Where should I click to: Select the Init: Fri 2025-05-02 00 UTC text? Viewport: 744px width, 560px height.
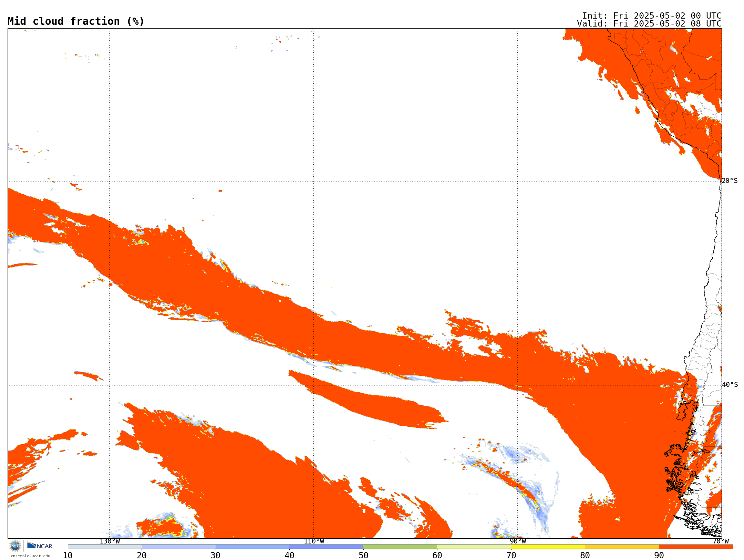pos(652,16)
